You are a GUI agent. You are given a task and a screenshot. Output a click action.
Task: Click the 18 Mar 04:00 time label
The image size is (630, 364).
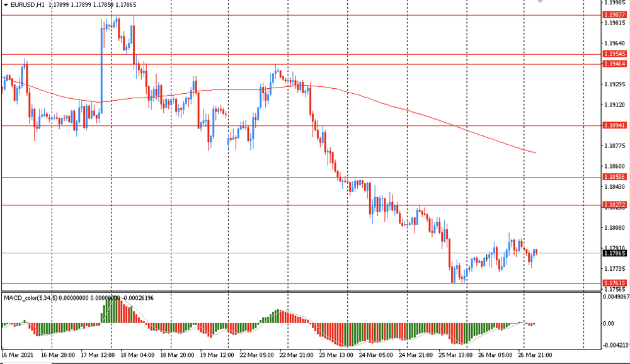137,355
